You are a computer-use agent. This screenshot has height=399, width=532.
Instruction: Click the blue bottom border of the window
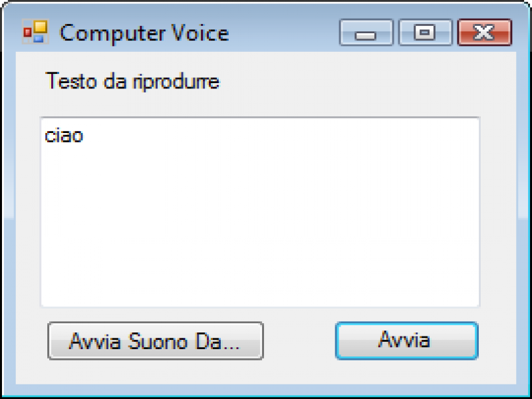(265, 391)
